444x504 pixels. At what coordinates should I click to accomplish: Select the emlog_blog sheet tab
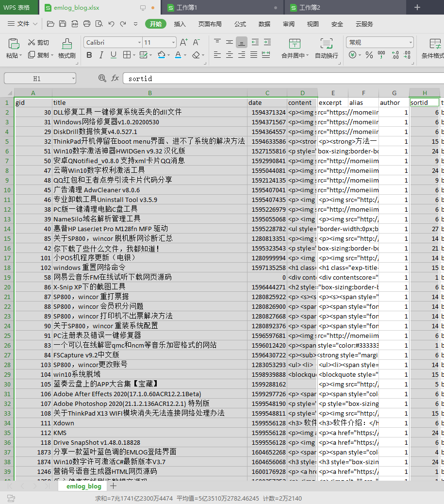point(84,486)
